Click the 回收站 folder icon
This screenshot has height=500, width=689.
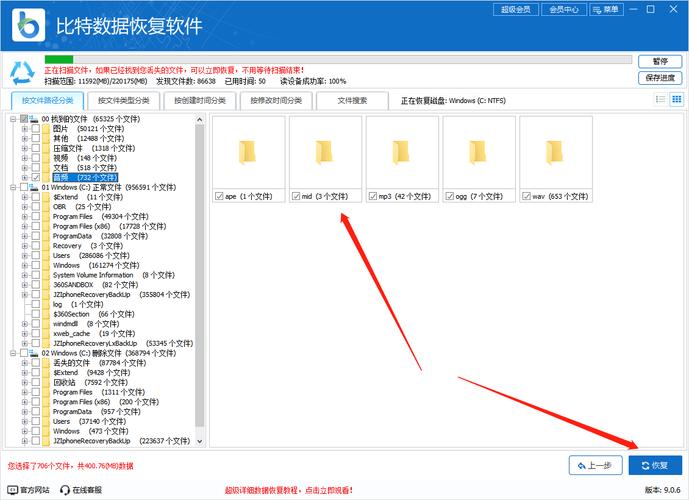46,382
